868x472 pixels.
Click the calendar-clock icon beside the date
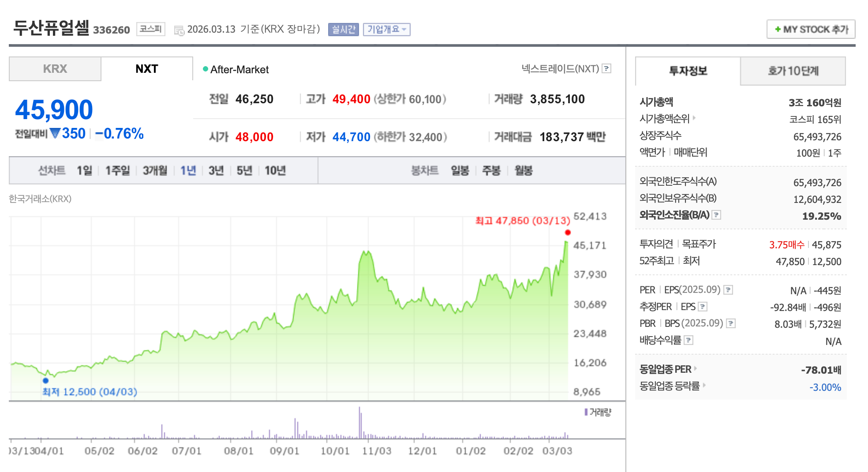(179, 30)
